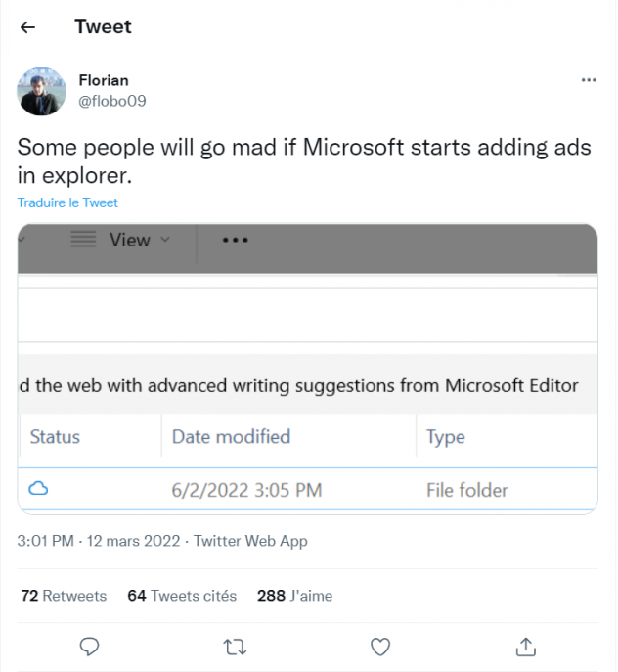Click the back arrow icon
The image size is (618, 672).
pos(27,27)
